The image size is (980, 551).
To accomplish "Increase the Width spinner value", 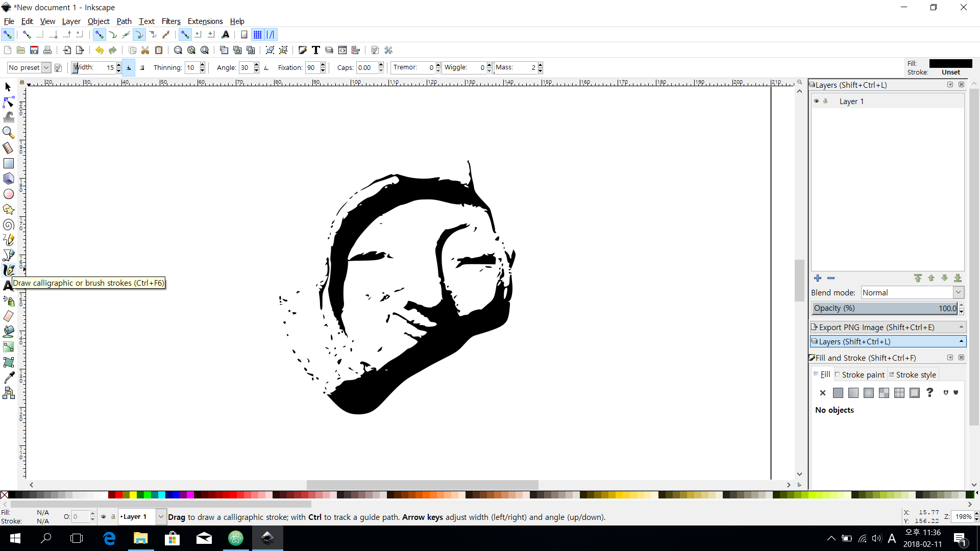I will [x=119, y=65].
